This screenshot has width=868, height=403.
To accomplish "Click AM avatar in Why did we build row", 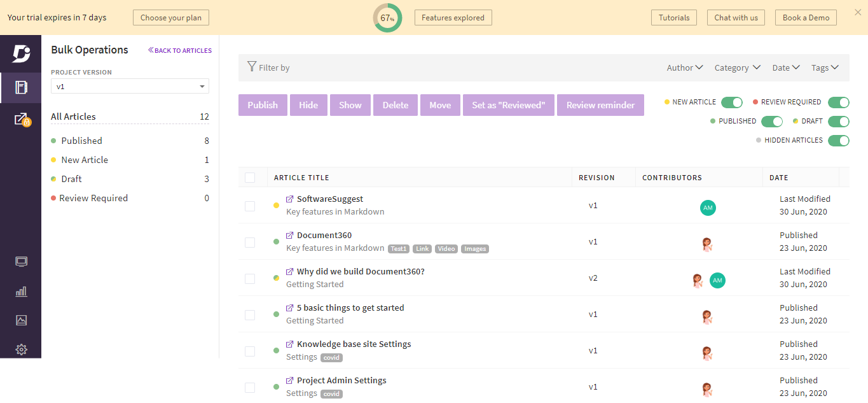I will pos(717,280).
